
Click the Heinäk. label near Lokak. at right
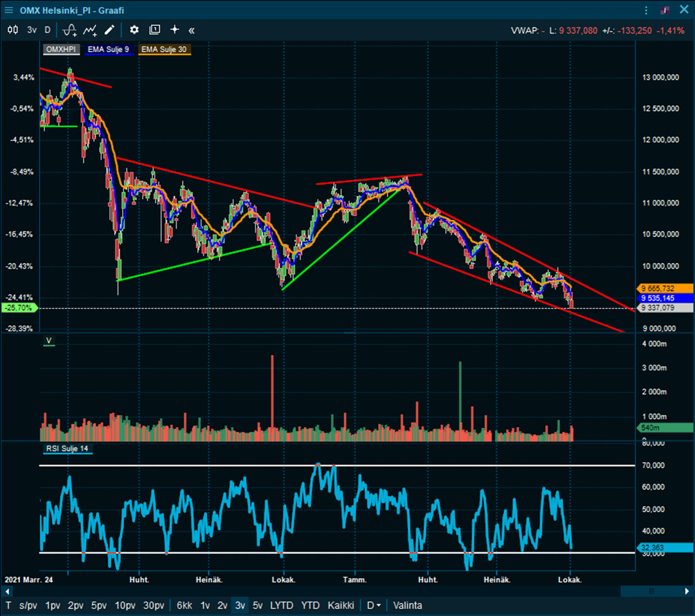click(x=497, y=579)
